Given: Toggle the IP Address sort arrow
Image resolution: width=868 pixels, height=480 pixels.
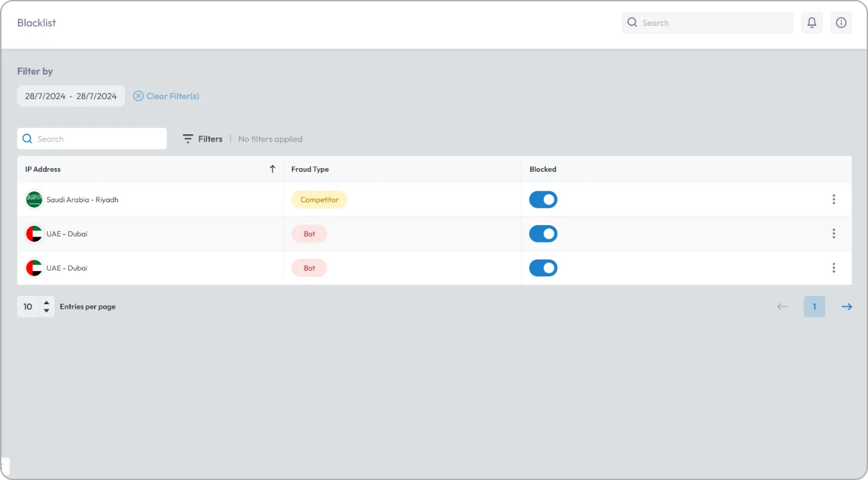Looking at the screenshot, I should (272, 169).
